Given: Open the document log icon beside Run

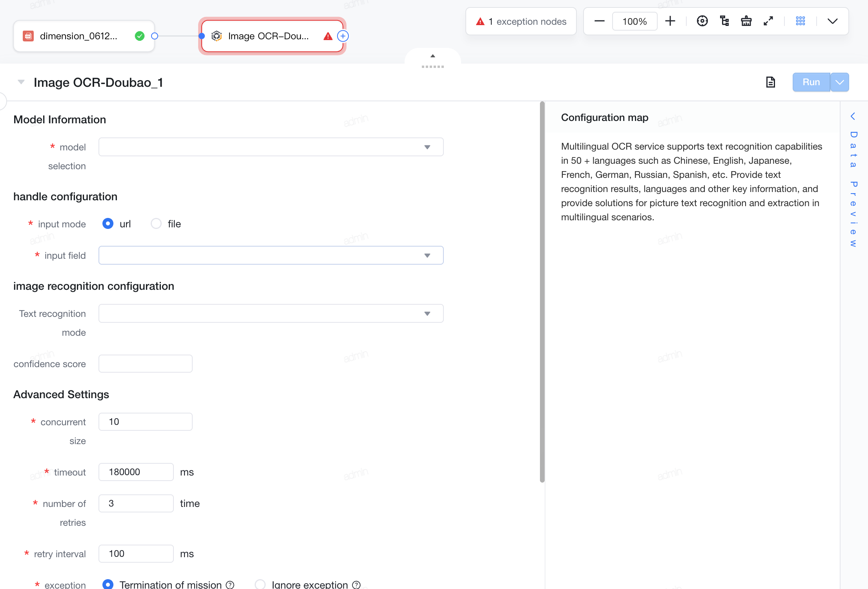Looking at the screenshot, I should (771, 82).
